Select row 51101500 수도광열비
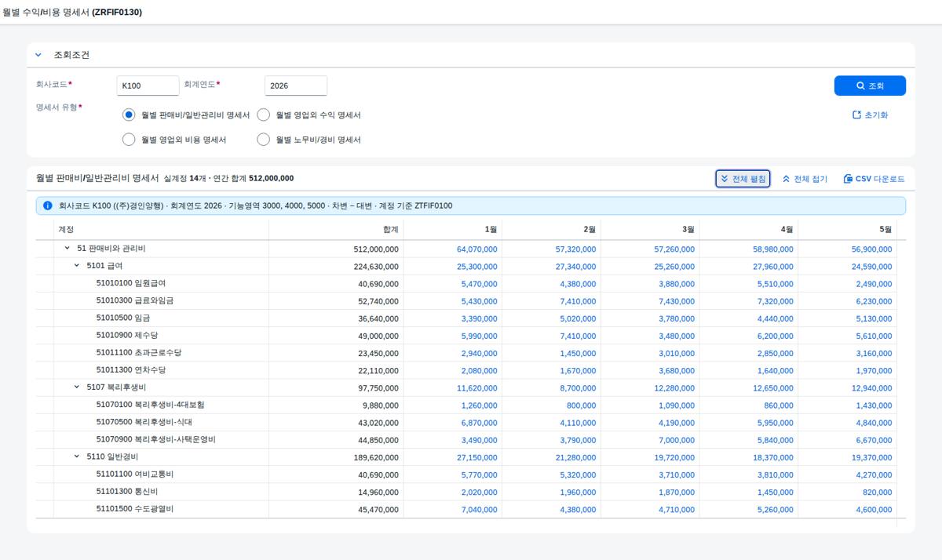 point(45,509)
